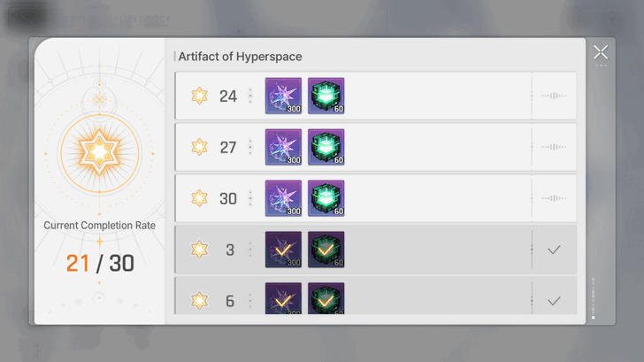The height and width of the screenshot is (362, 644).
Task: Close the Artifact of Hyperspace panel
Action: coord(601,52)
